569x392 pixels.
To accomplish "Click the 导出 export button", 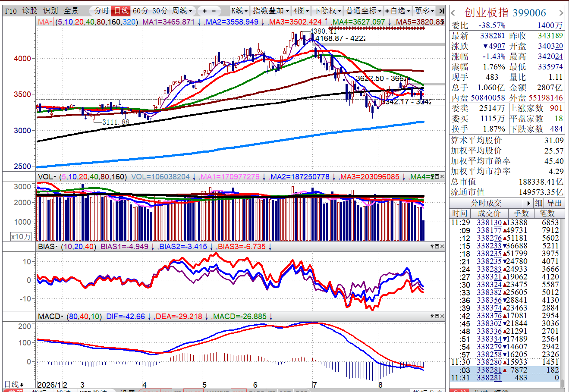I will pyautogui.click(x=555, y=203).
